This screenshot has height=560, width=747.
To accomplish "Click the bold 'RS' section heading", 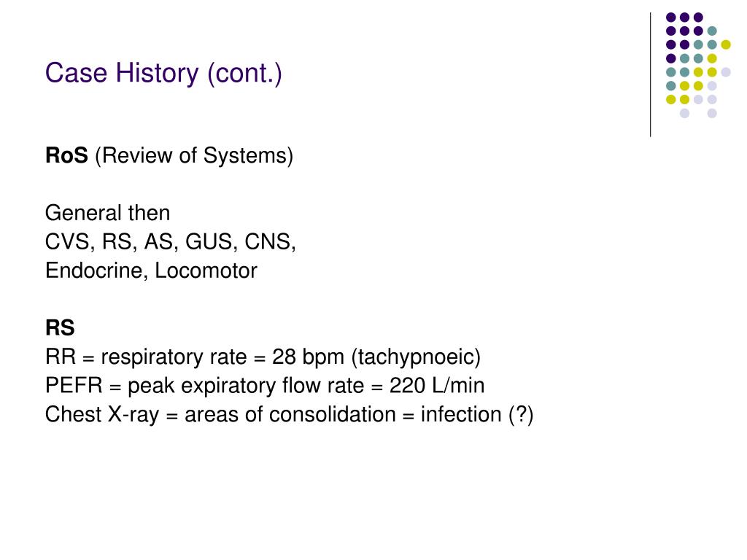I will coord(60,327).
